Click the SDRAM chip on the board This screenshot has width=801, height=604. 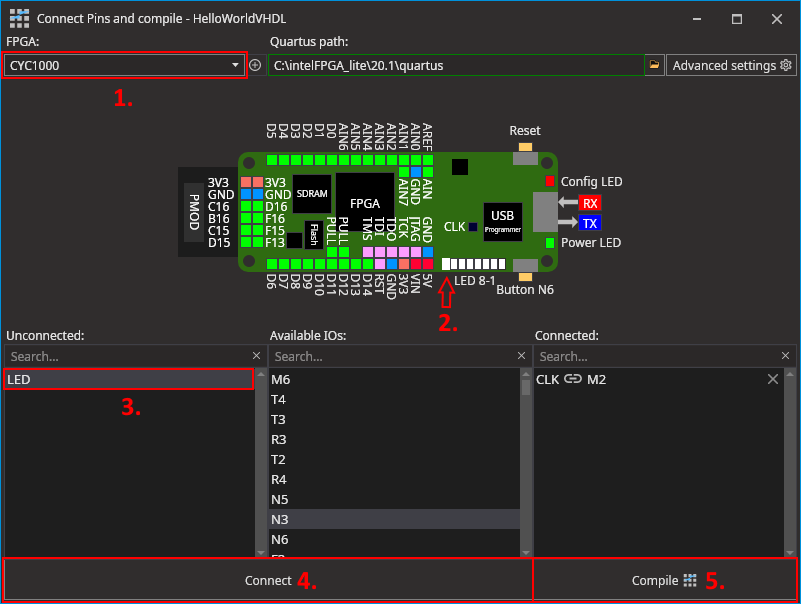point(312,194)
